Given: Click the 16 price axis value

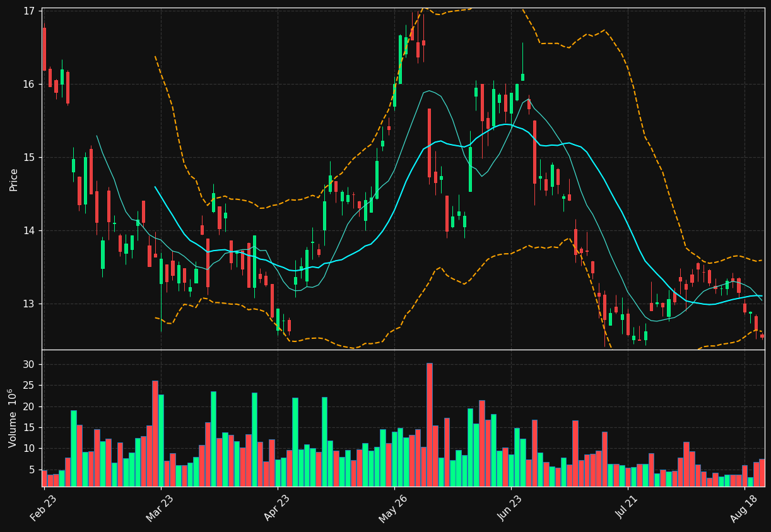Looking at the screenshot, I should pyautogui.click(x=29, y=84).
